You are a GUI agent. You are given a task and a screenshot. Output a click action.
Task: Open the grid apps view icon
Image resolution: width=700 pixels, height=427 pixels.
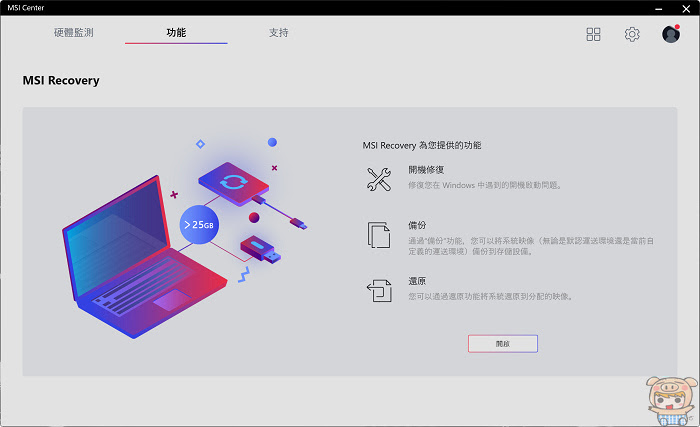(593, 34)
